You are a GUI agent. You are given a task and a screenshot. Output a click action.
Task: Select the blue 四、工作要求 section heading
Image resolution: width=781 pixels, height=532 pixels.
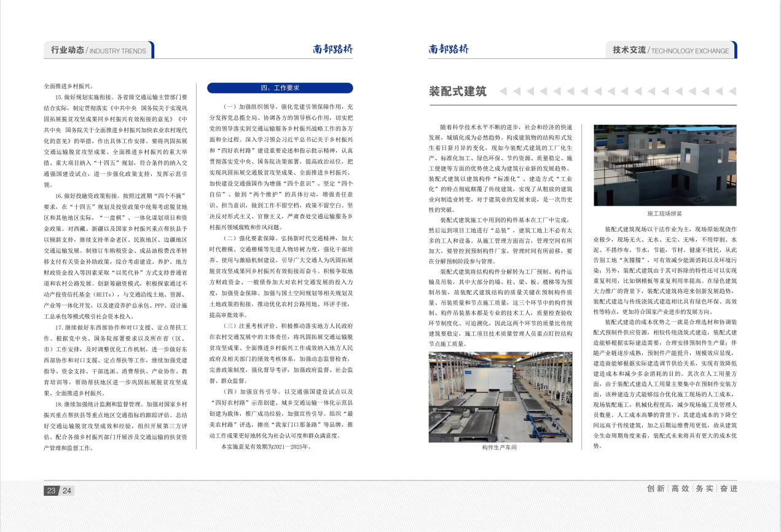280,88
